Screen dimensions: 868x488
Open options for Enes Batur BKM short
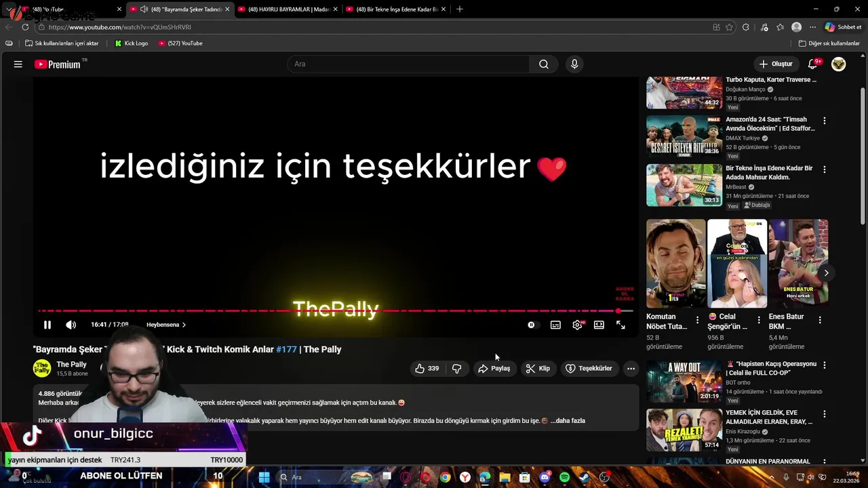(820, 320)
